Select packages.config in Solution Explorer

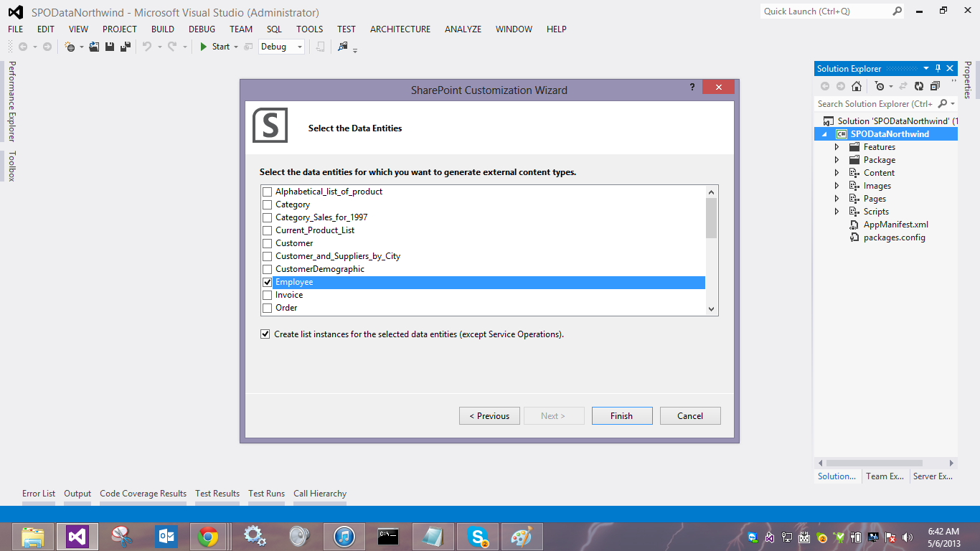[x=894, y=237]
